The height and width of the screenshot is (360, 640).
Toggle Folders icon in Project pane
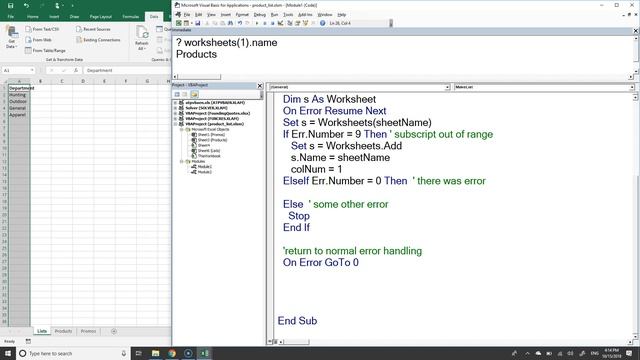[194, 94]
